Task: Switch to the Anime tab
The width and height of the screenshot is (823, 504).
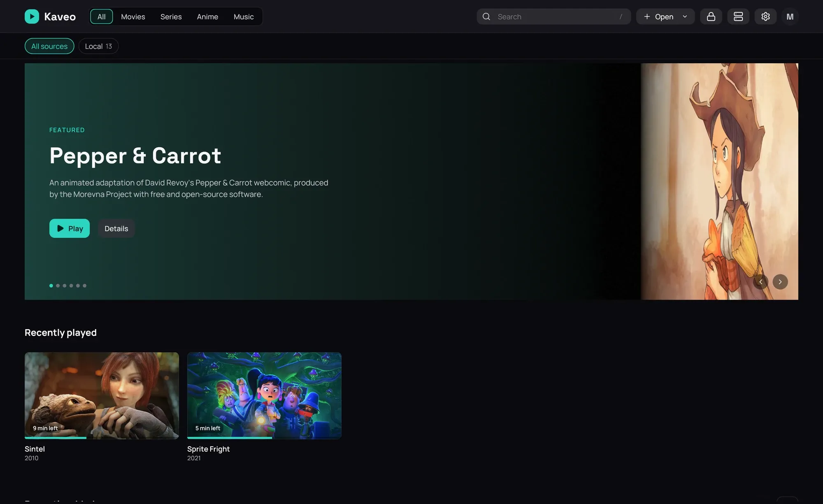Action: click(x=207, y=16)
